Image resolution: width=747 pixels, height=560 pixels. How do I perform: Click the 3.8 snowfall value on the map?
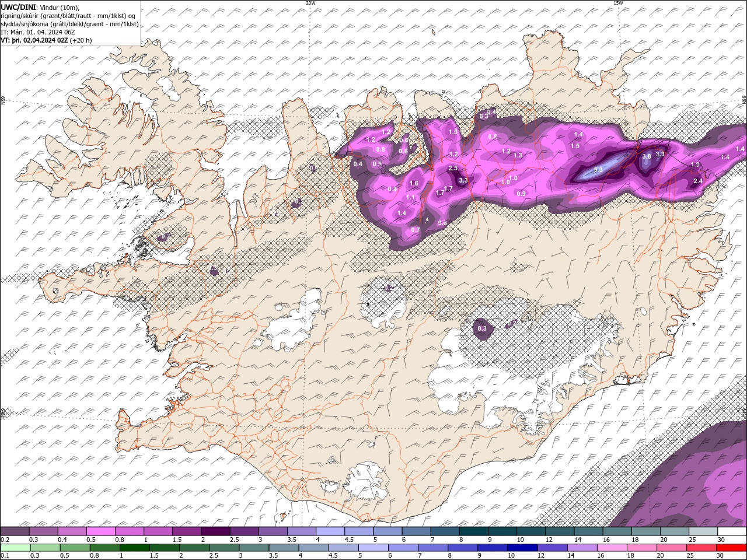tap(647, 156)
